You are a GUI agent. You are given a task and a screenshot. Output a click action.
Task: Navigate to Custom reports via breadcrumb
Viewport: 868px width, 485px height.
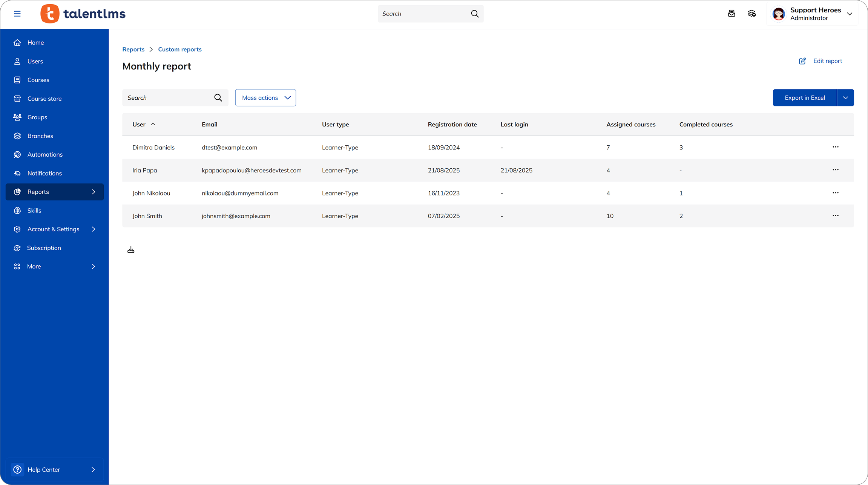pyautogui.click(x=180, y=49)
